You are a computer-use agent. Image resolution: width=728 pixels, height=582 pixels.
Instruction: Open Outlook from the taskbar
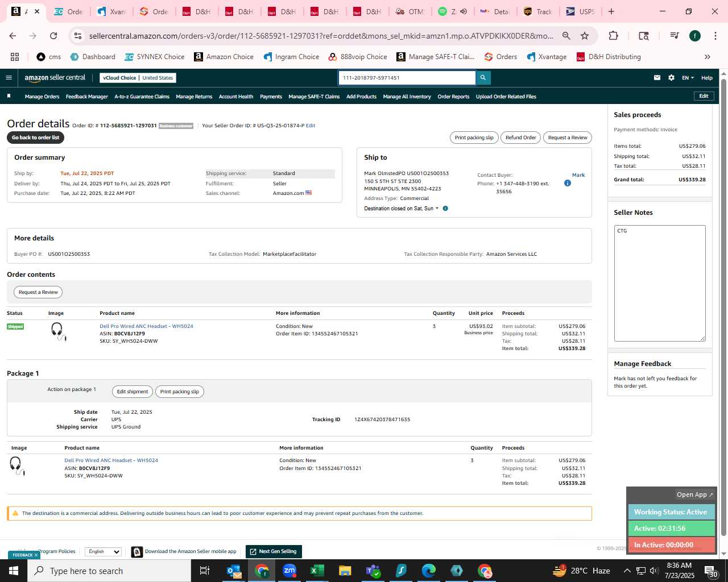pos(234,571)
